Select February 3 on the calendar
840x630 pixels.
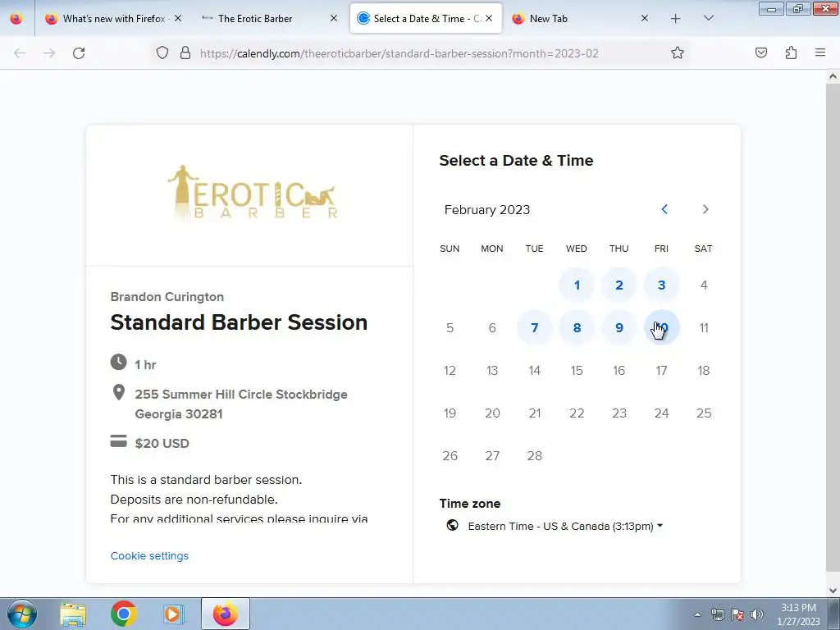coord(661,285)
